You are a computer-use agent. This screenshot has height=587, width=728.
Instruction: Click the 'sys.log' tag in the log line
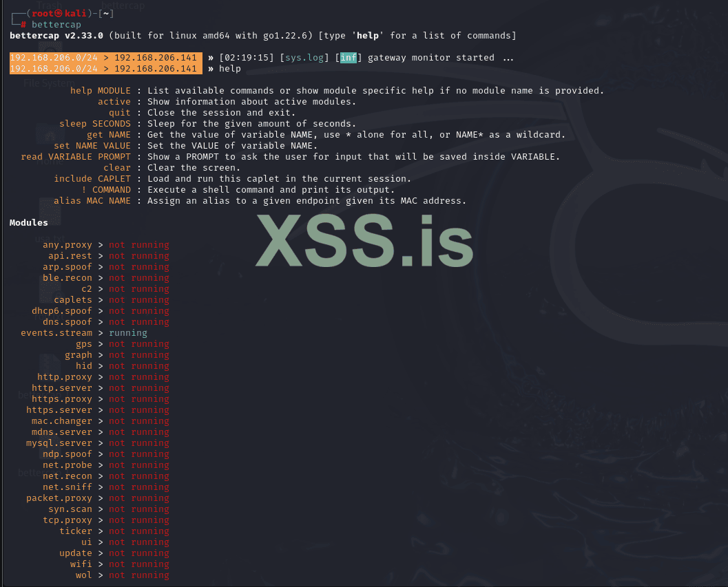point(304,58)
